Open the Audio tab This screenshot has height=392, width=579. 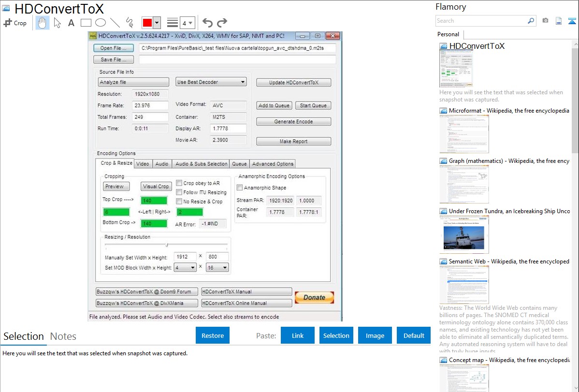click(162, 164)
